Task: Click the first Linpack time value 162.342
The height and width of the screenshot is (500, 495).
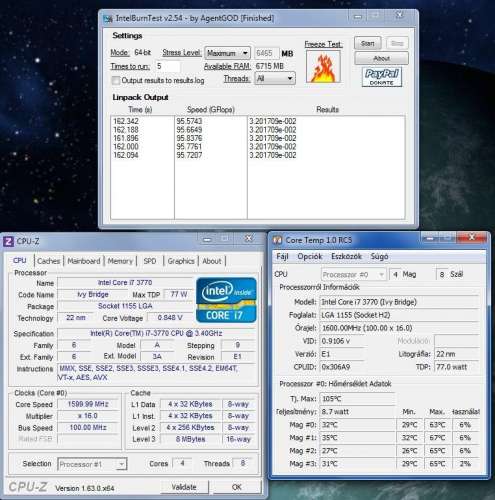Action: point(126,121)
